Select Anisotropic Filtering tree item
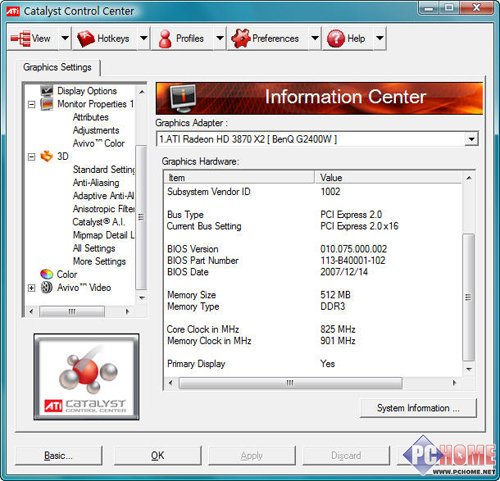The image size is (500, 481). point(104,209)
